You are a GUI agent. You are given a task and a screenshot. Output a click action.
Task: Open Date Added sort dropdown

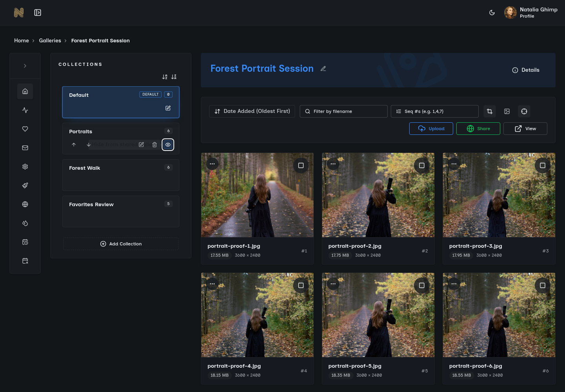pyautogui.click(x=252, y=111)
